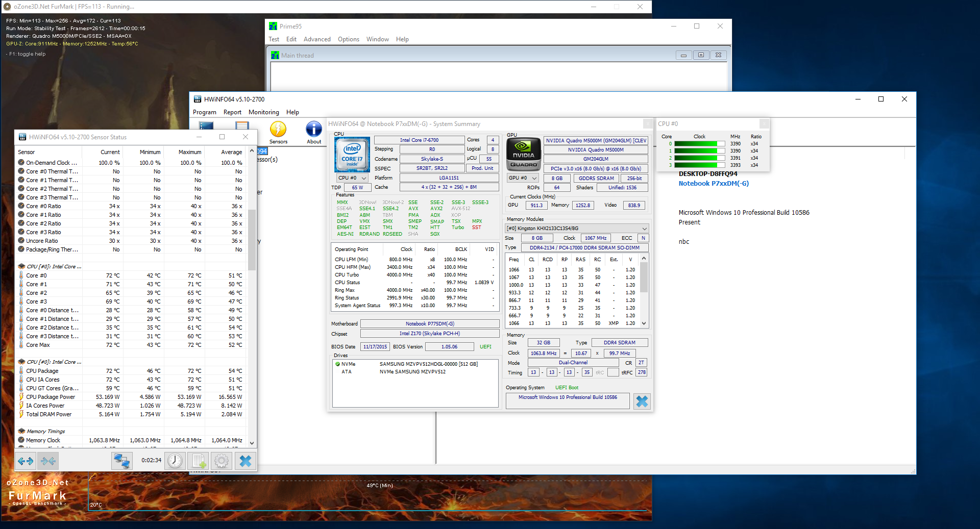This screenshot has width=980, height=529.
Task: Close Prime95 Main thread child window
Action: [x=718, y=55]
